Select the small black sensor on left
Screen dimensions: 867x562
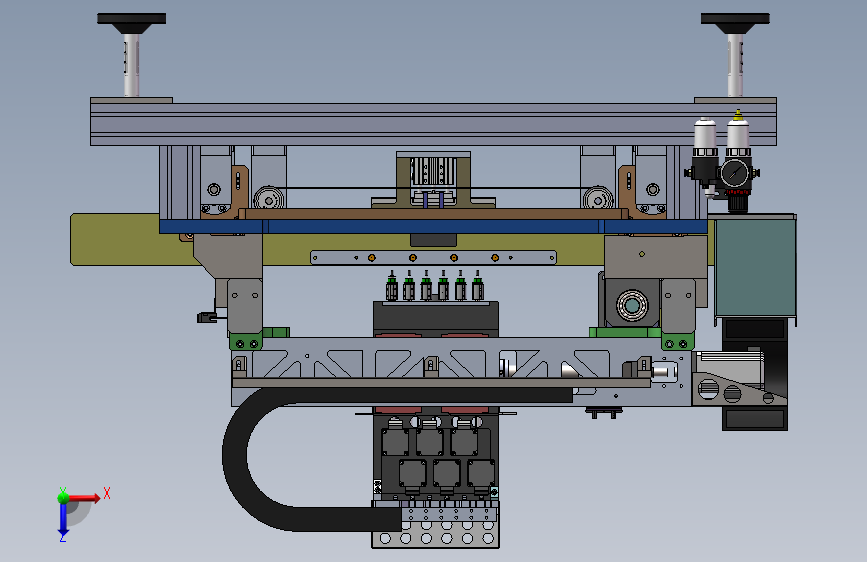(207, 318)
